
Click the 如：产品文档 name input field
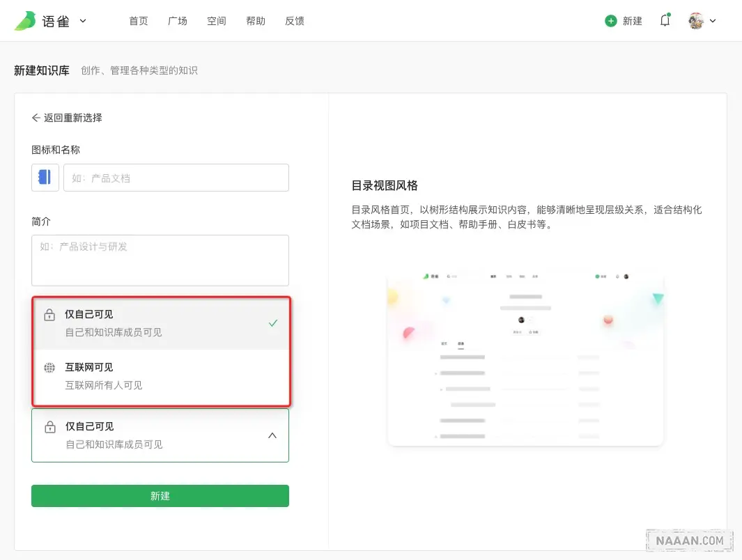point(176,178)
